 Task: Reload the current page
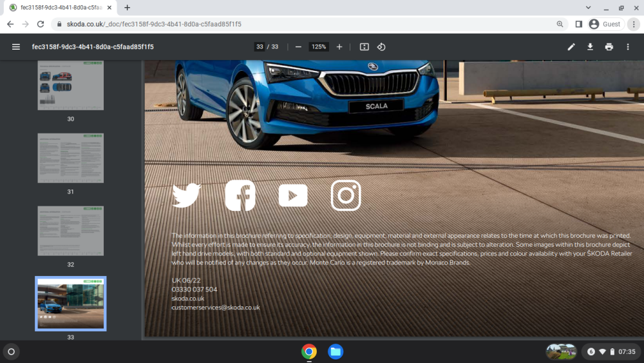(41, 25)
